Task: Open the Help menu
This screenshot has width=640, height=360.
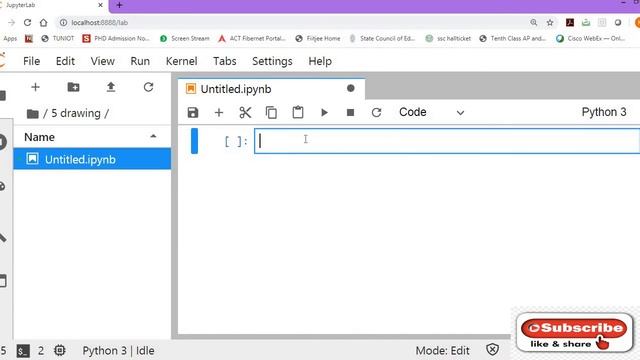Action: tap(320, 61)
